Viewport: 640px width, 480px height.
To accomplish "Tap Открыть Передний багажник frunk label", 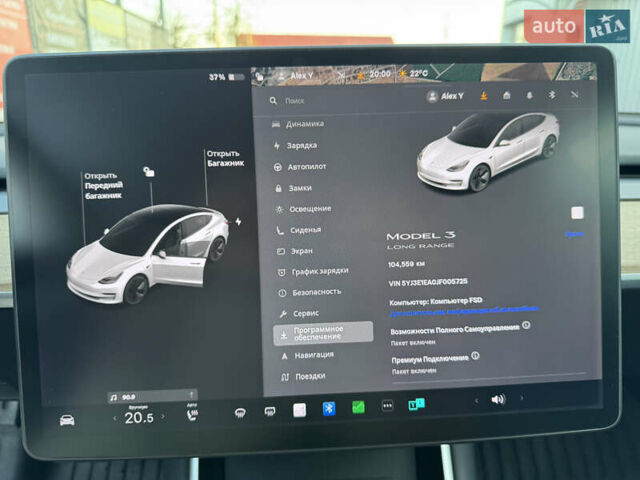I will pyautogui.click(x=103, y=186).
